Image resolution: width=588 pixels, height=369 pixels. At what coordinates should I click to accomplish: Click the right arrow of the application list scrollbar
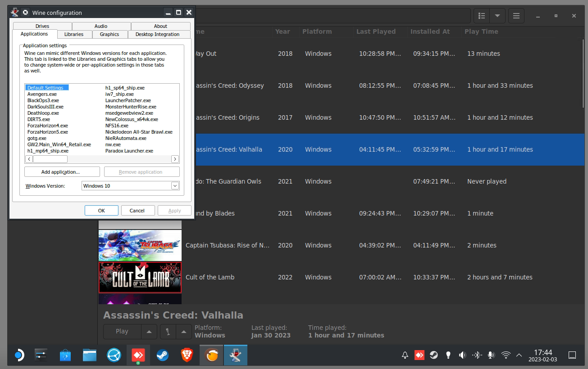[x=175, y=159]
